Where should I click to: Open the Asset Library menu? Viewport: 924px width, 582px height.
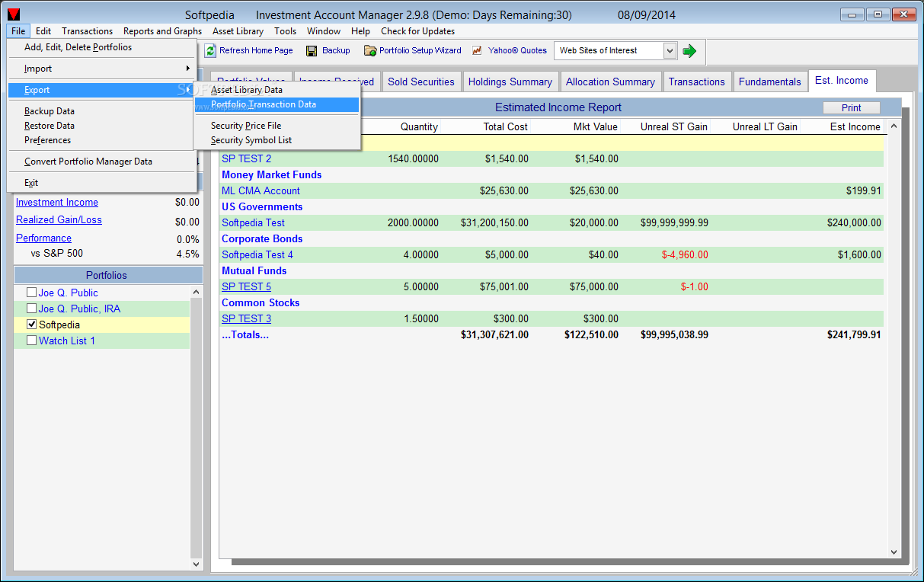tap(238, 31)
